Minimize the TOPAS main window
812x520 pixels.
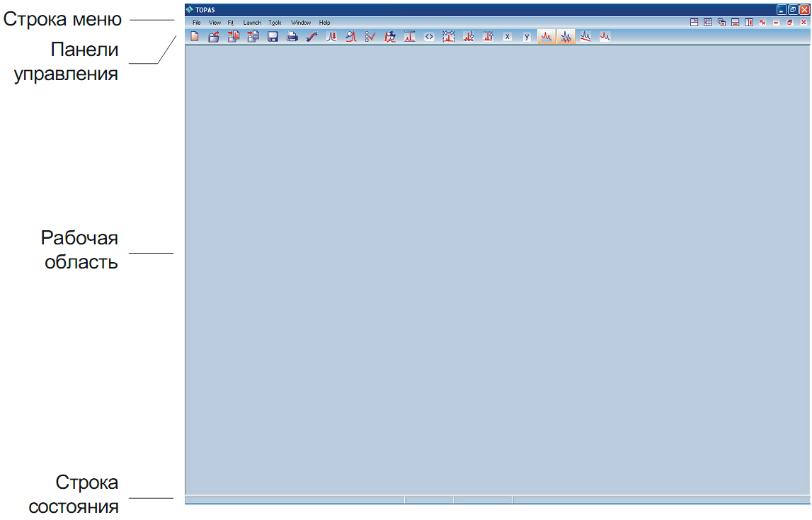[782, 9]
